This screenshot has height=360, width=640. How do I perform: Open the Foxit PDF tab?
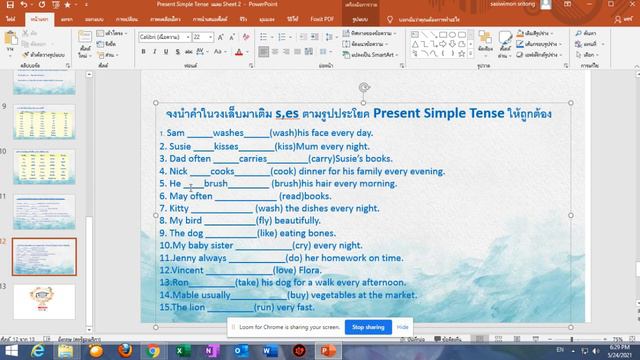(322, 19)
